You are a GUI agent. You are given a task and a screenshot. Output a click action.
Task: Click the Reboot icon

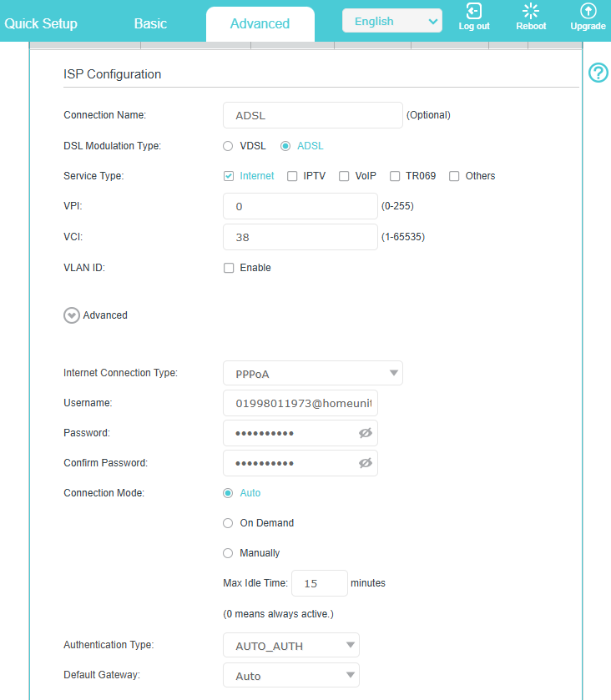(x=531, y=12)
